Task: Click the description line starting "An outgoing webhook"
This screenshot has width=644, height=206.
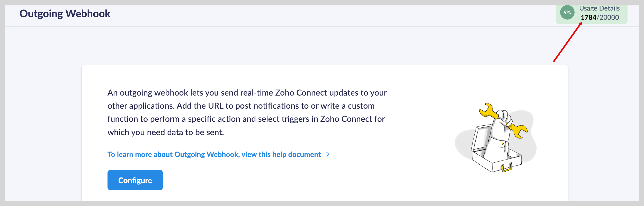Action: coord(247,93)
